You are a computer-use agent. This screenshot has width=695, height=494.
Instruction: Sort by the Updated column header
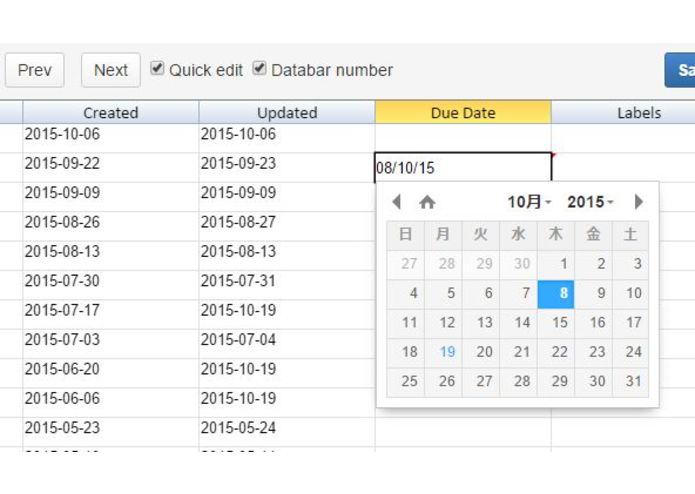click(x=287, y=113)
